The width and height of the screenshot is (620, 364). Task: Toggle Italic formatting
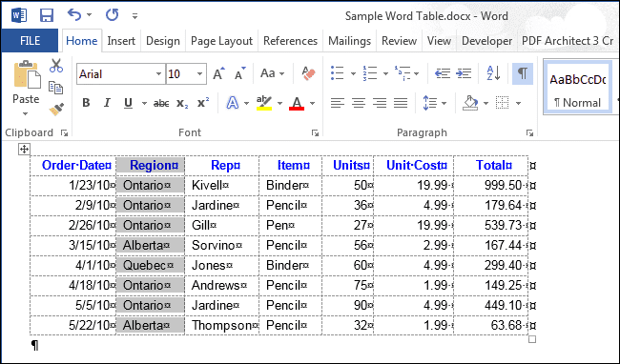pos(107,104)
